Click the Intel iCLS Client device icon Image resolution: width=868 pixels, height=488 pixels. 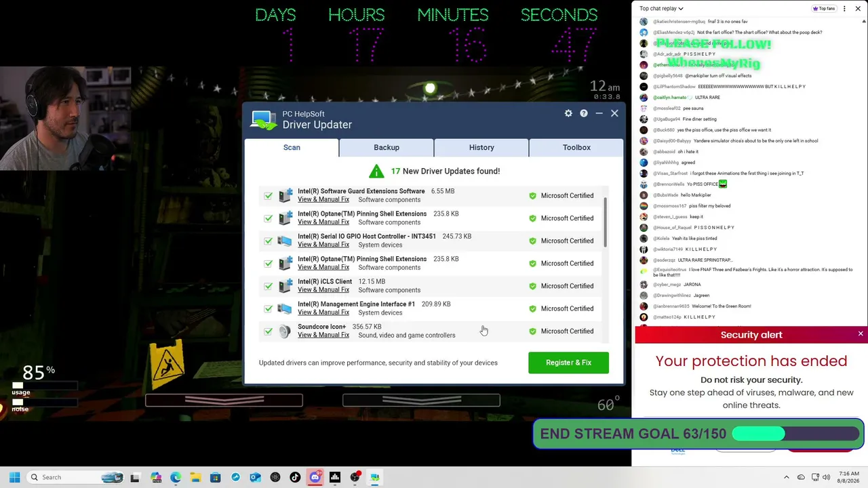[x=285, y=285]
